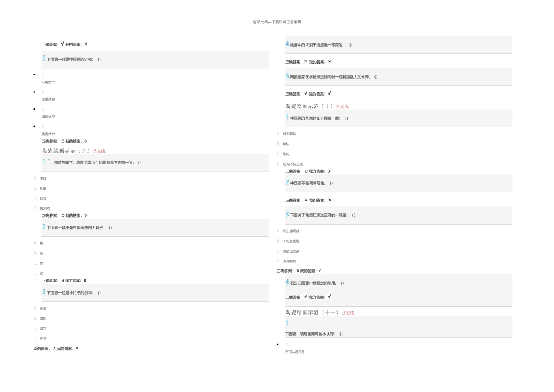Select answer option 心胸宽广
Screen dimensions: 554x392
[48, 82]
